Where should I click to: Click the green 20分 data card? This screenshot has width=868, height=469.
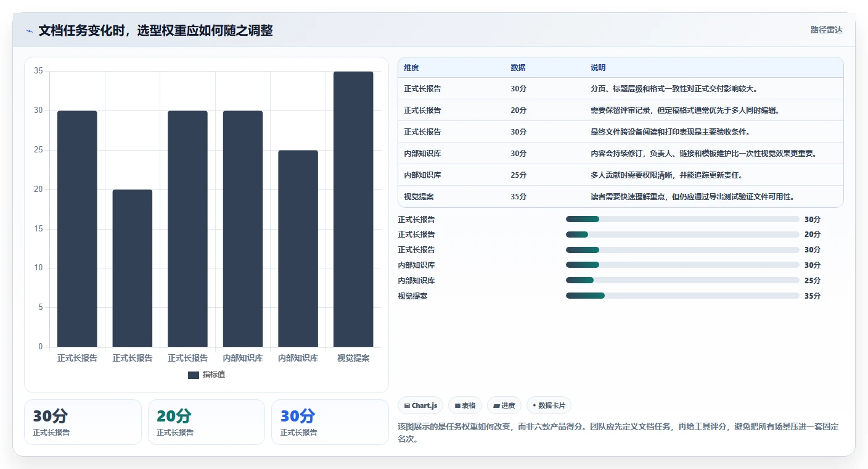pos(206,422)
